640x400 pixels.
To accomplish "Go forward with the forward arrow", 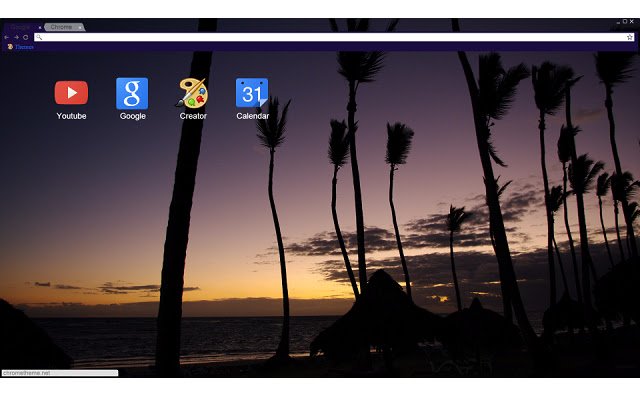I will 16,37.
